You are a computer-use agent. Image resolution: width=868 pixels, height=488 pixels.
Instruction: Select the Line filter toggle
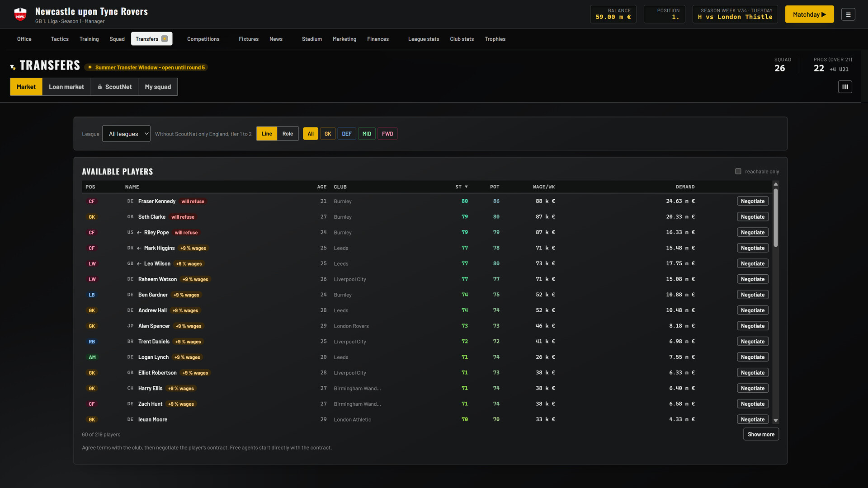pos(267,134)
